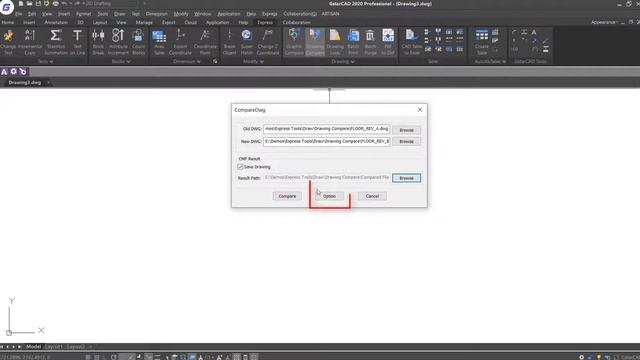
Task: Select the Attribute Increment tool
Action: (118, 42)
